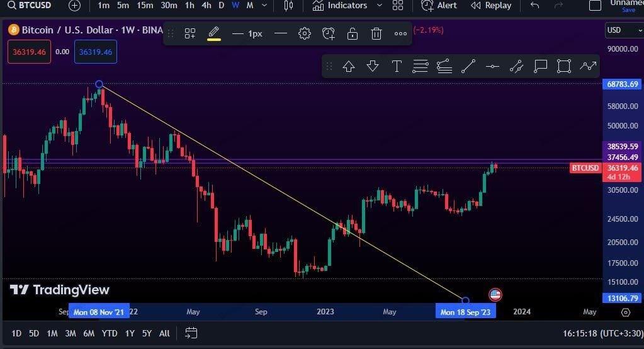644x349 pixels.
Task: Redo the chart action
Action: click(x=558, y=5)
